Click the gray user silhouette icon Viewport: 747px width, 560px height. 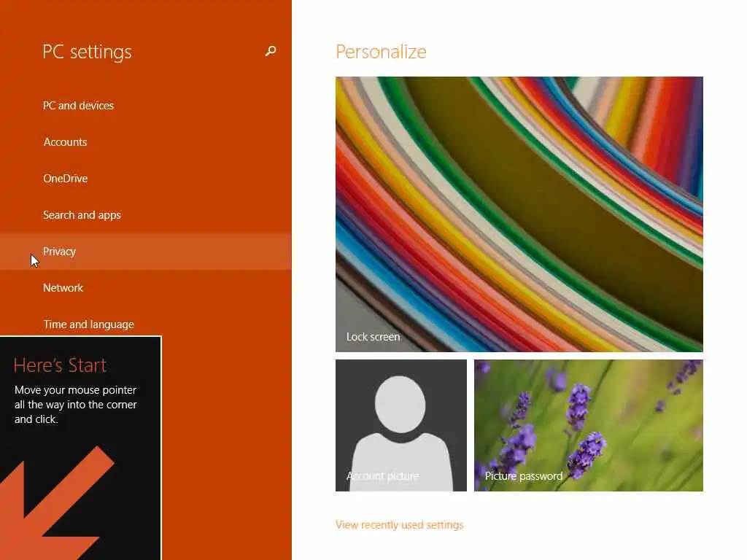coord(400,431)
